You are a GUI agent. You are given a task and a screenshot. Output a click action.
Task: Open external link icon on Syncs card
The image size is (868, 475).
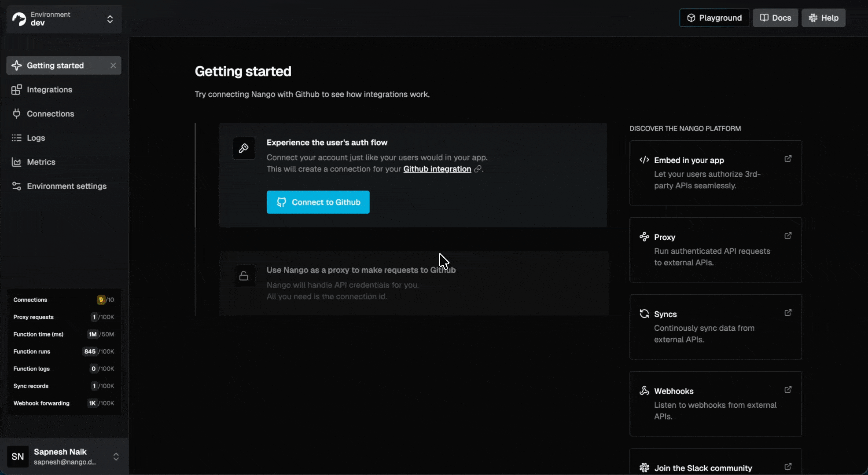click(x=788, y=313)
